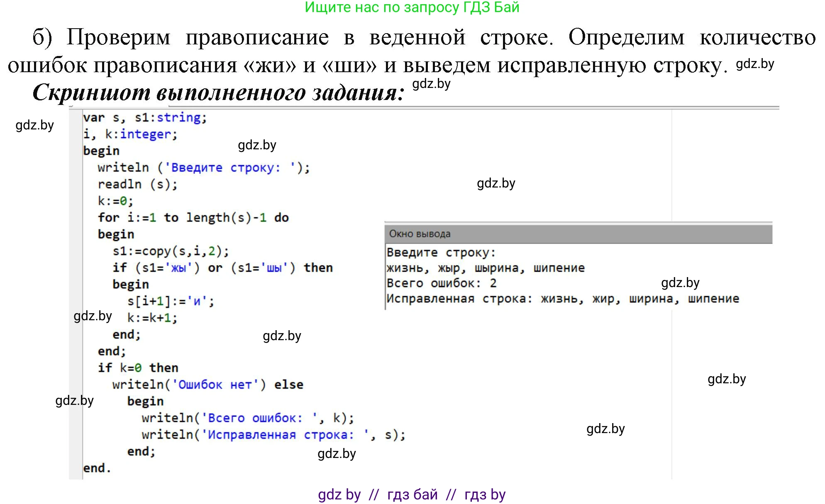Click output line 'Исправленная строка: жизнь, жир, ширина, шипение'
Screen dimensions: 825x504
563,299
